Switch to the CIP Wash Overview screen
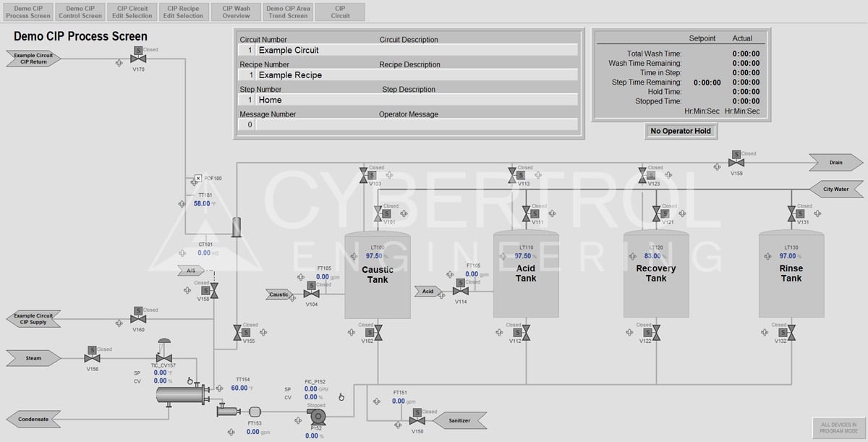868x442 pixels. (x=236, y=11)
